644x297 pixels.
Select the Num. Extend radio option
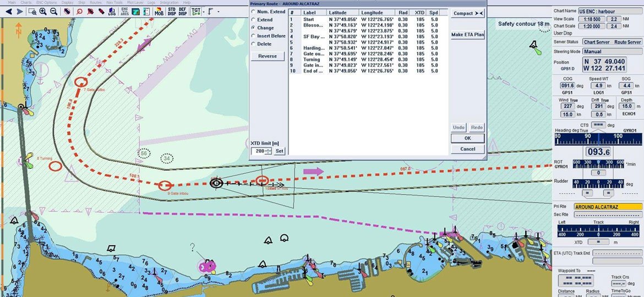pyautogui.click(x=253, y=12)
